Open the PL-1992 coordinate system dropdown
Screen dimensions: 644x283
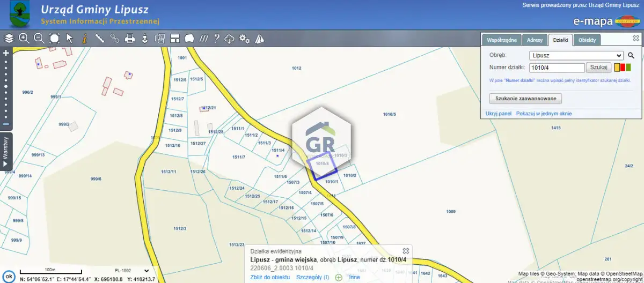tap(131, 271)
